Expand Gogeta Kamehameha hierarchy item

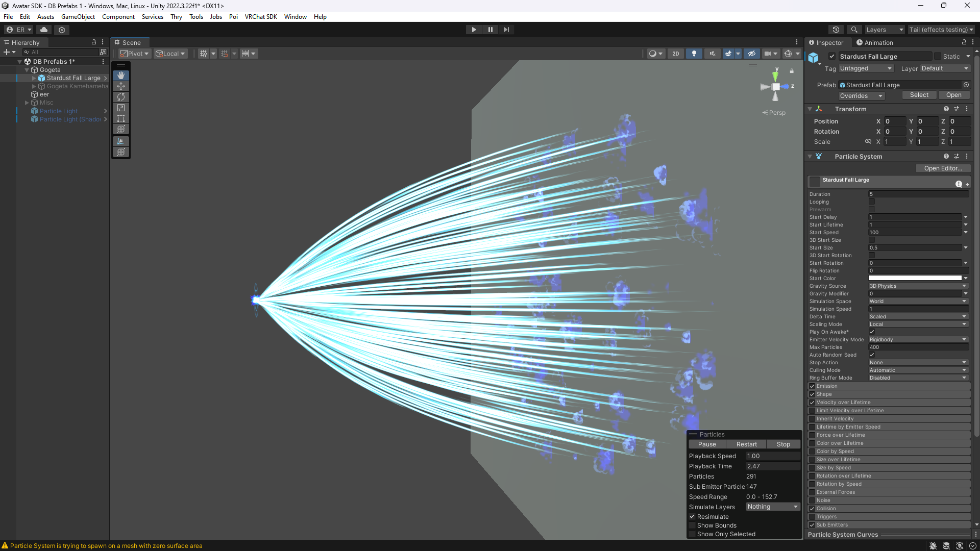click(34, 86)
